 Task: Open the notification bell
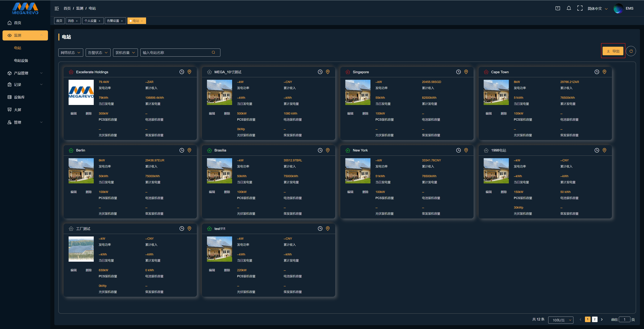click(569, 8)
